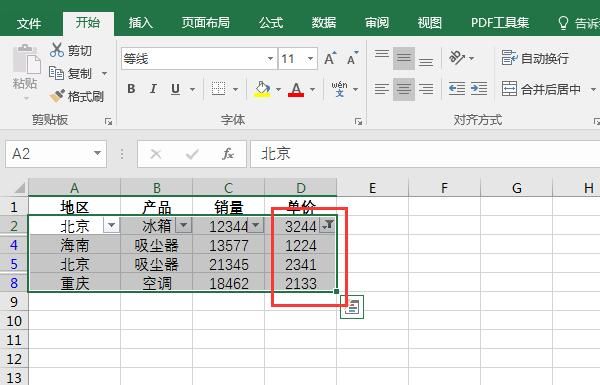Click 合并后居中 merge and center

coord(541,89)
